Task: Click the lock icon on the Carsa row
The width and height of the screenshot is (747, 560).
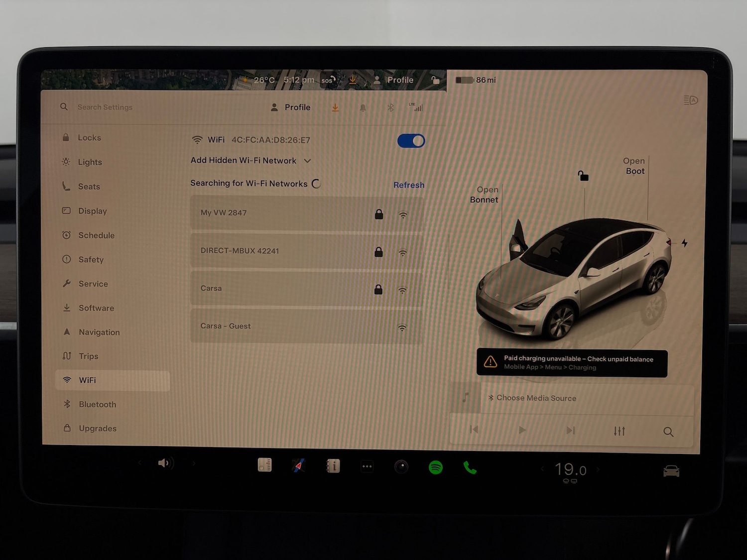Action: (x=378, y=289)
